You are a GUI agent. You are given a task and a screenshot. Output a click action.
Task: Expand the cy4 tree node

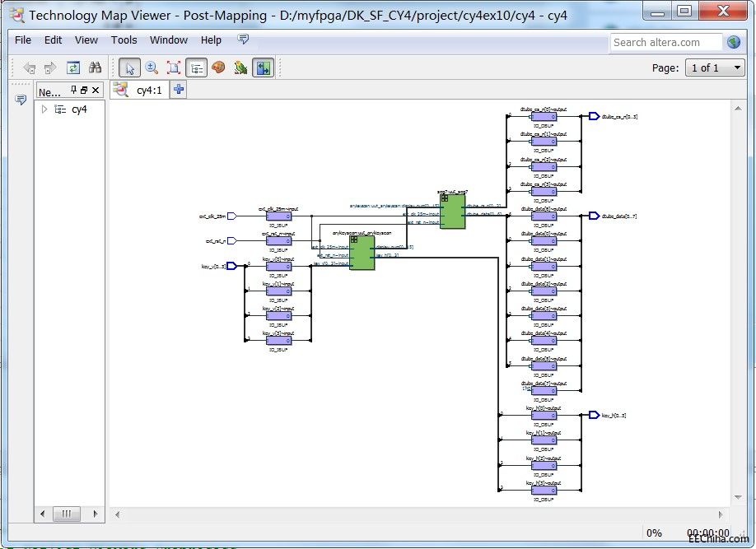click(44, 109)
